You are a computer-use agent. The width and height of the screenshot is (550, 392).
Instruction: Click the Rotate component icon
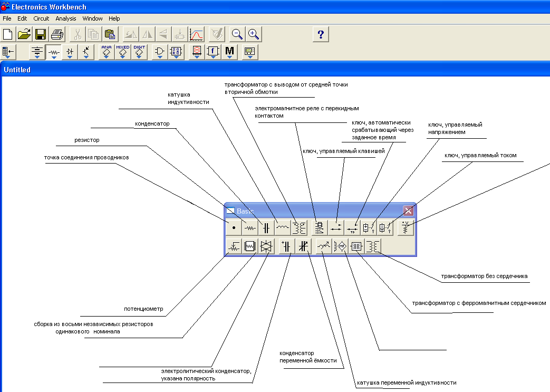(130, 34)
